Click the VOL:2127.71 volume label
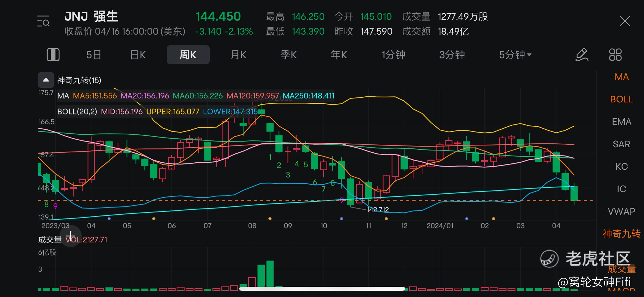 86,240
